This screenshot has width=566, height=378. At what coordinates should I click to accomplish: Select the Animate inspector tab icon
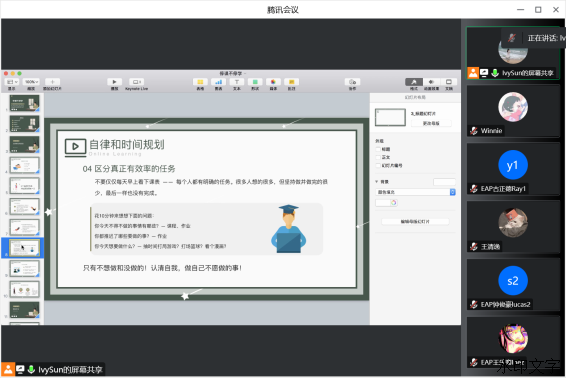pos(431,82)
